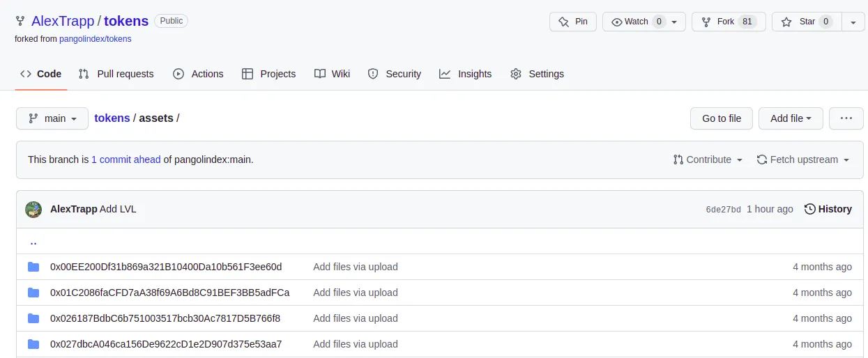Expand the Fetch upstream dropdown
The width and height of the screenshot is (868, 358).
coord(803,159)
